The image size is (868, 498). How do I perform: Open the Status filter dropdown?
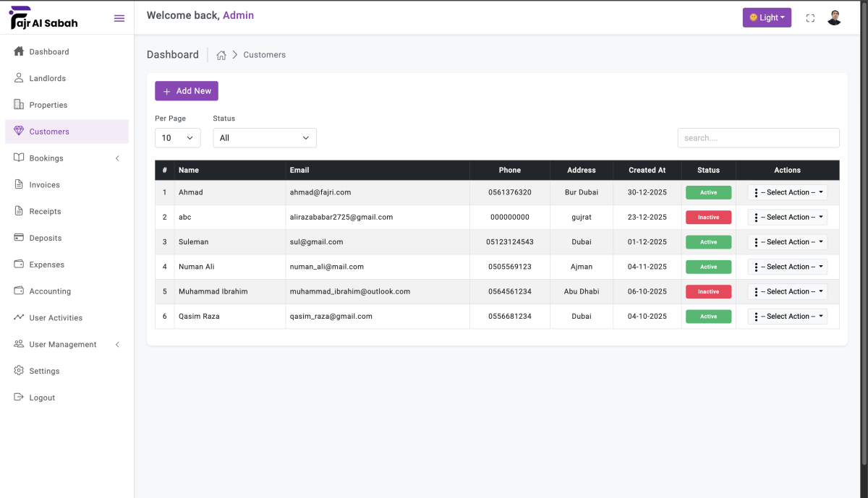(x=264, y=138)
